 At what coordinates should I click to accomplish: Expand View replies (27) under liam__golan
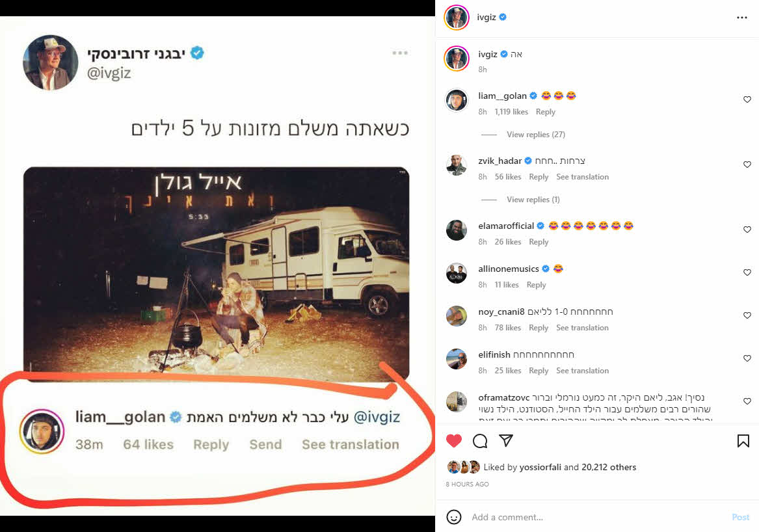pos(535,134)
